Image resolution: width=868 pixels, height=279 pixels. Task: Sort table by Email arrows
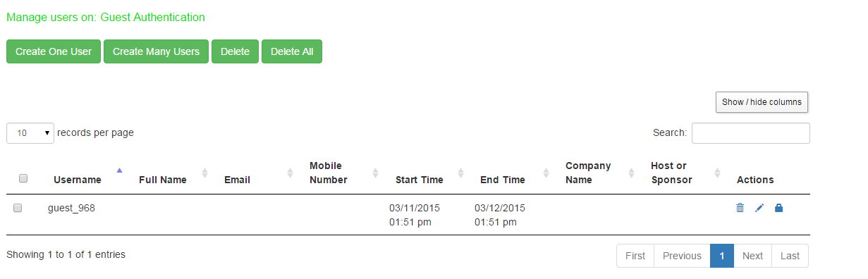(x=291, y=173)
